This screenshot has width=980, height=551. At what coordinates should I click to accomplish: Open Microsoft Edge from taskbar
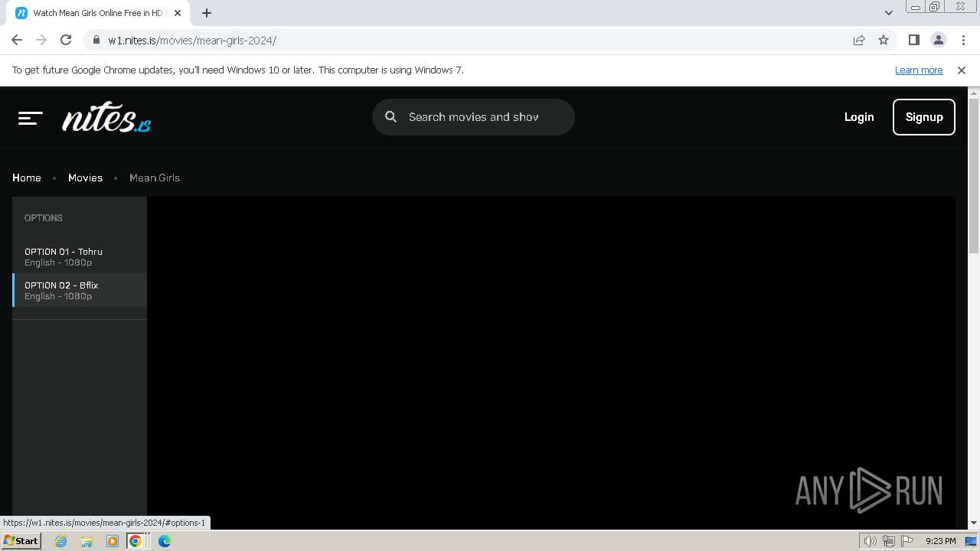click(164, 541)
